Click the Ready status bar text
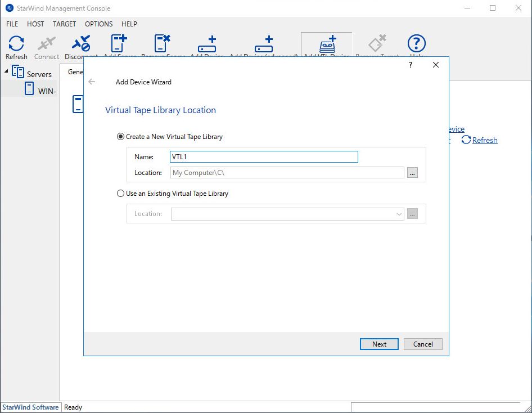This screenshot has width=532, height=413. tap(73, 407)
